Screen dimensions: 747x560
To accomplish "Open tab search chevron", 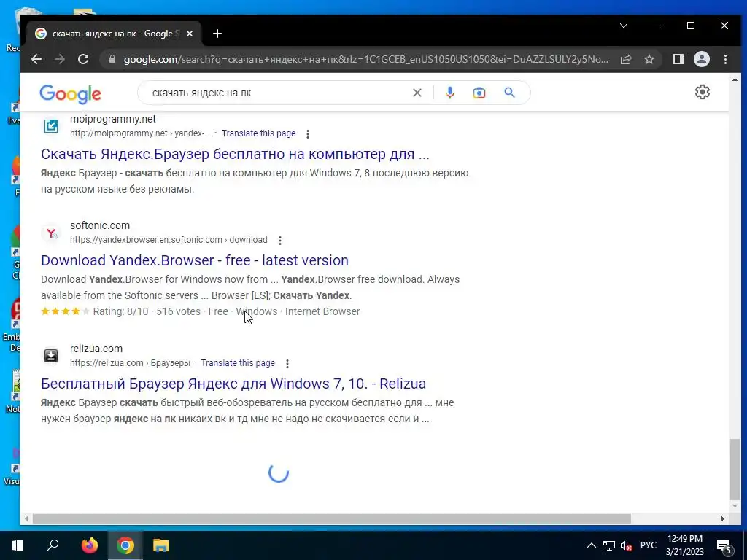I will pyautogui.click(x=624, y=26).
